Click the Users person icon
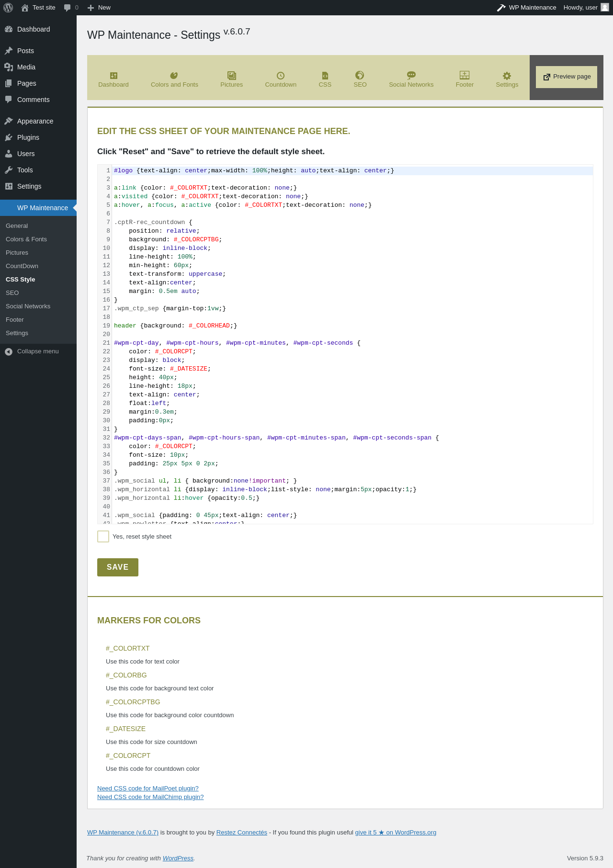The width and height of the screenshot is (613, 868). pos(9,154)
